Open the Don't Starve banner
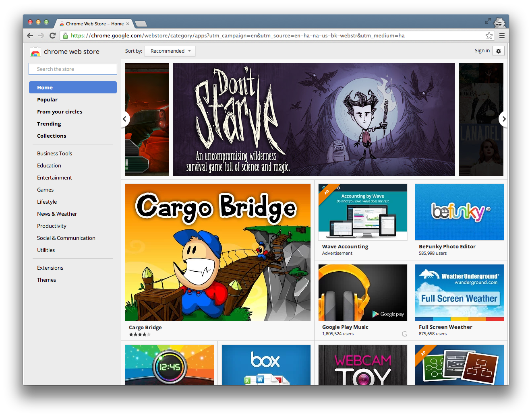532x417 pixels. click(x=314, y=119)
